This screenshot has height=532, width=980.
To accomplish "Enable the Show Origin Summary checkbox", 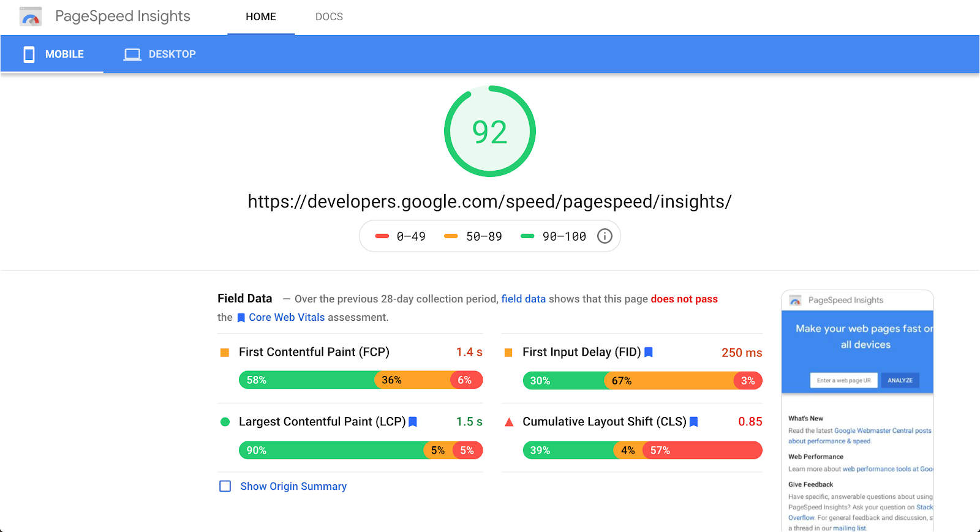I will pos(225,486).
